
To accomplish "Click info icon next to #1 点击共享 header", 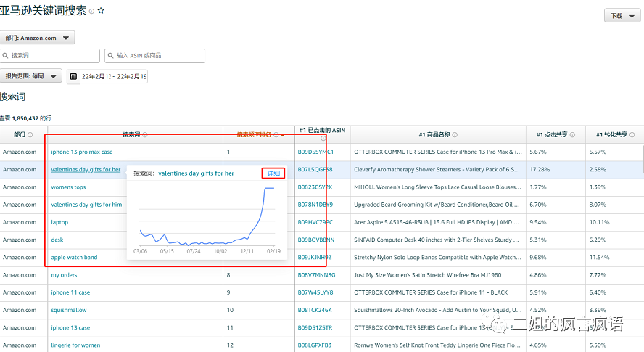I will (x=572, y=135).
